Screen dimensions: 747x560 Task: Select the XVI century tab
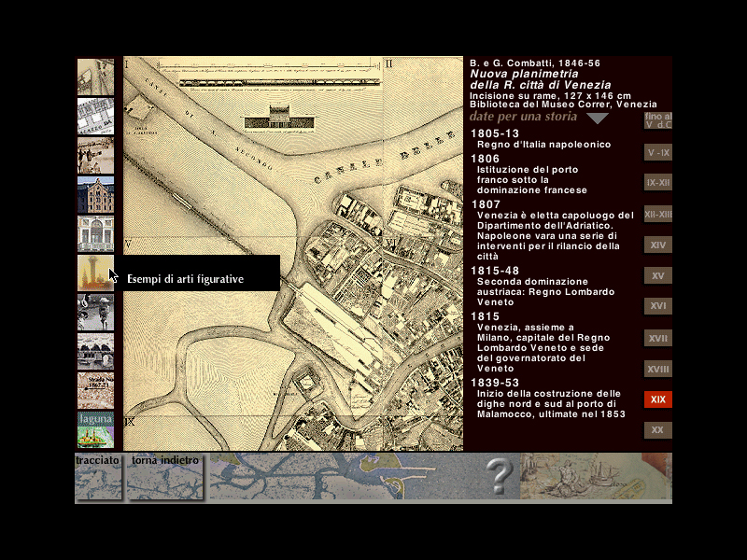pos(658,306)
